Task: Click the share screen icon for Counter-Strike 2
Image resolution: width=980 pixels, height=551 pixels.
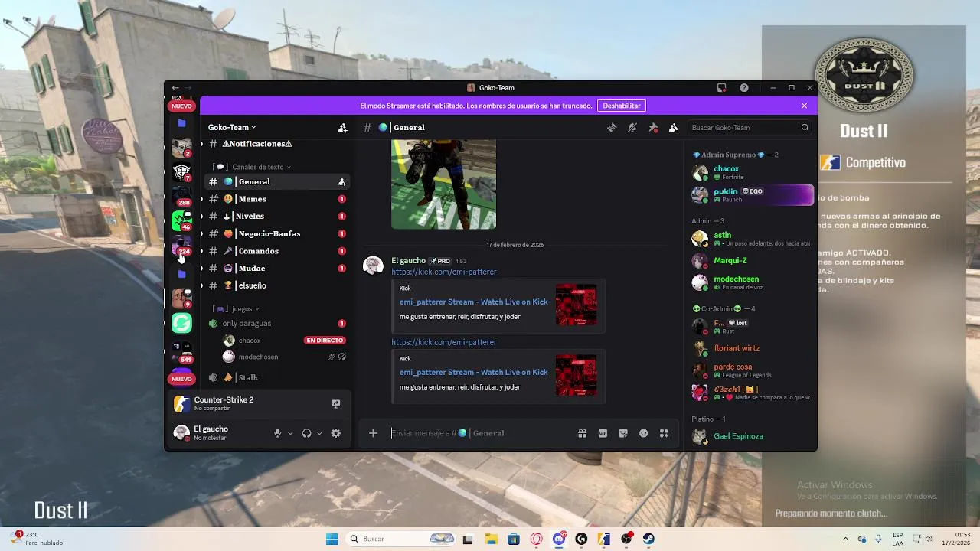Action: [335, 403]
